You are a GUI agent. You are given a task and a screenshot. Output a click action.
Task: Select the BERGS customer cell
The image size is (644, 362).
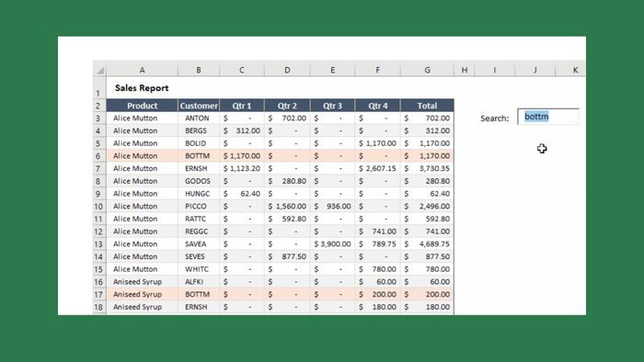tap(199, 130)
